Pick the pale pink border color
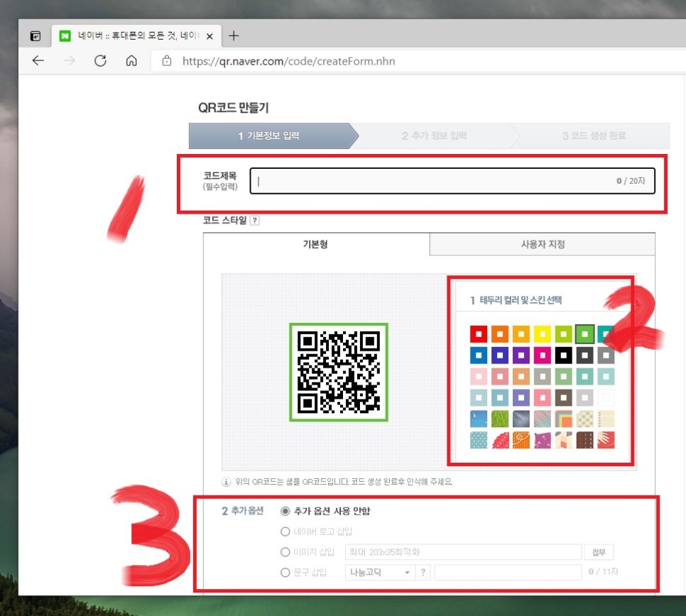The image size is (686, 616). pos(479,376)
